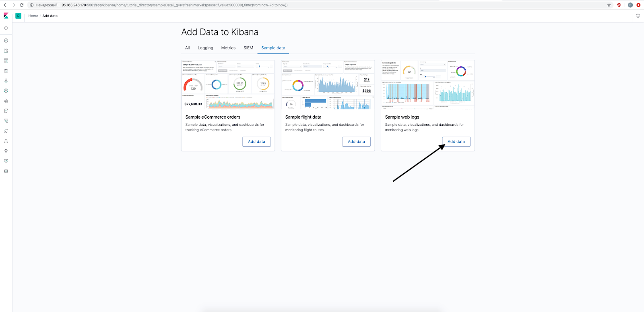
Task: Open the Kibana help menu icon
Action: [638, 16]
